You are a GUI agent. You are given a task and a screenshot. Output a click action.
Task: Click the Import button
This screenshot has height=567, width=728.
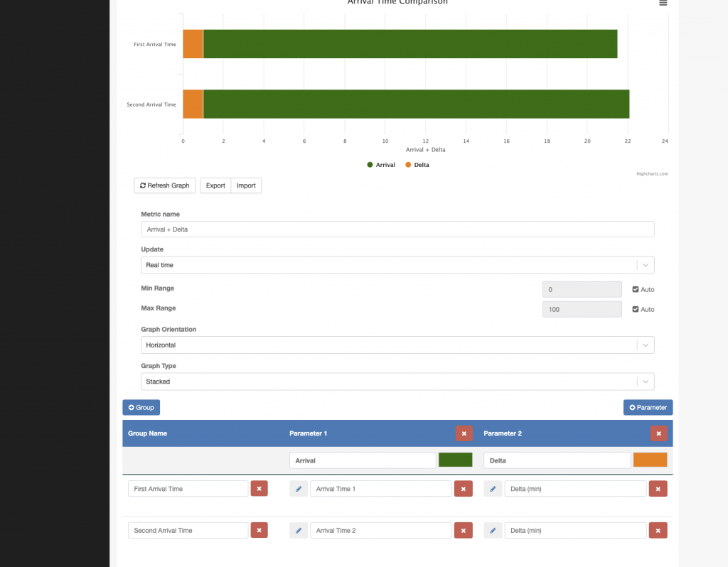click(x=246, y=185)
